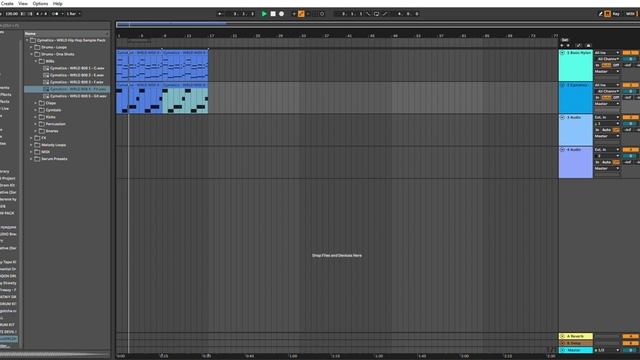Click the tempo value field
This screenshot has height=360, width=640.
tap(11, 14)
